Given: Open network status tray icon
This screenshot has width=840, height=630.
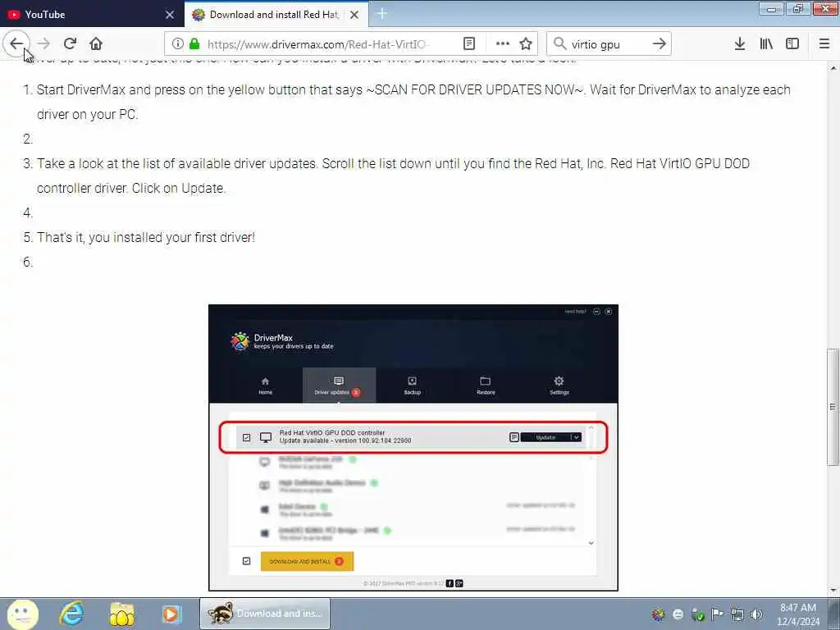Looking at the screenshot, I should click(x=737, y=614).
